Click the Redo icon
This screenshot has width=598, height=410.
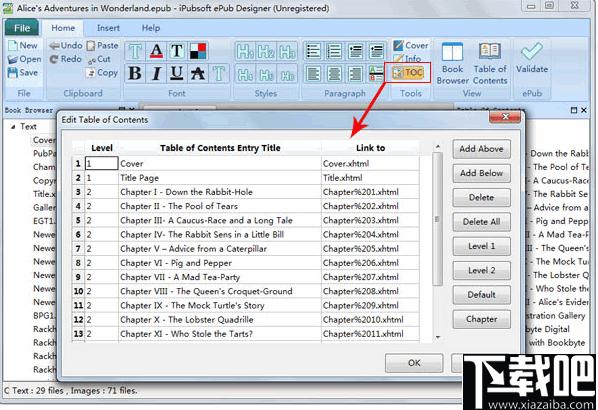tap(54, 59)
